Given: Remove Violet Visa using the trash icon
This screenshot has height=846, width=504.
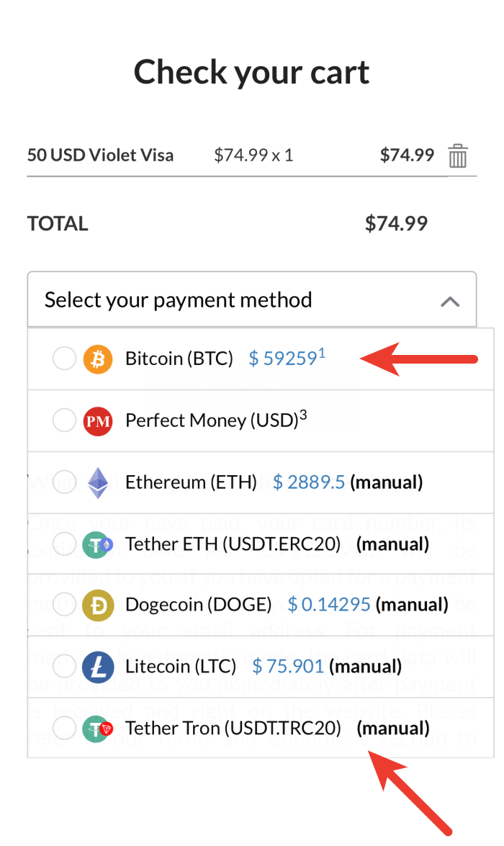Looking at the screenshot, I should point(459,155).
